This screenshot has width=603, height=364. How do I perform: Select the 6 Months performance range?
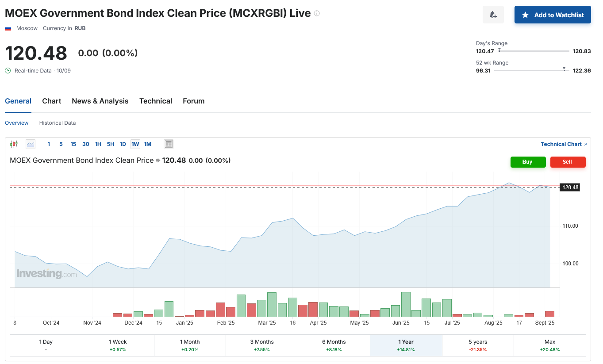point(334,345)
